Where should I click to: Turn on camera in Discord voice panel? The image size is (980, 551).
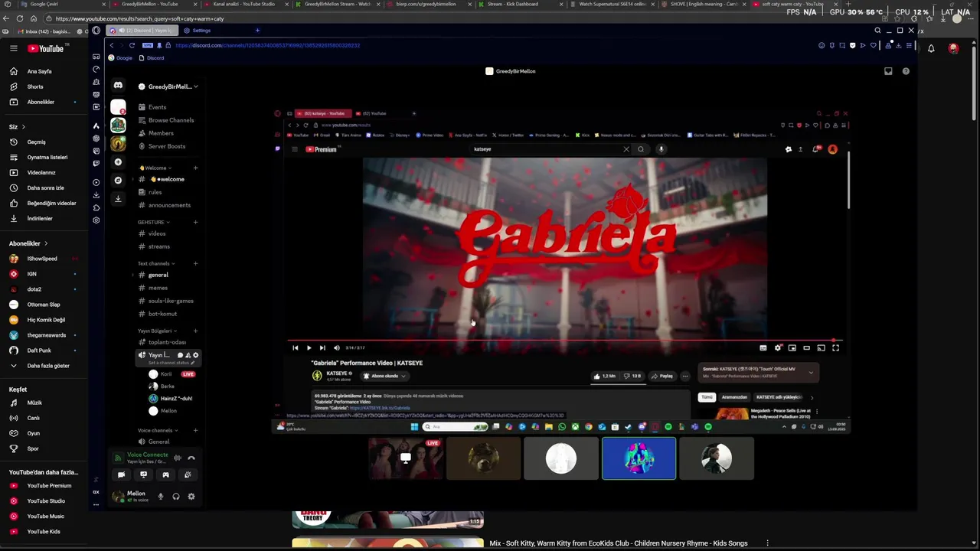(x=121, y=474)
